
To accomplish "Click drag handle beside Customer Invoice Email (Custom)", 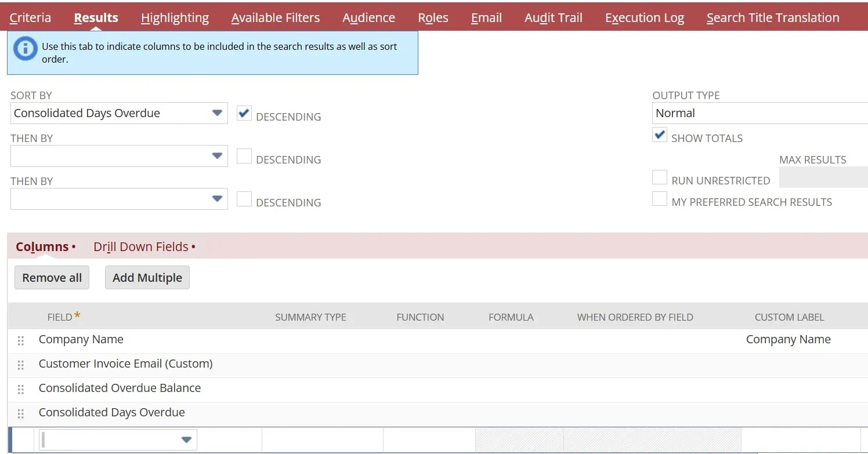I will (21, 365).
